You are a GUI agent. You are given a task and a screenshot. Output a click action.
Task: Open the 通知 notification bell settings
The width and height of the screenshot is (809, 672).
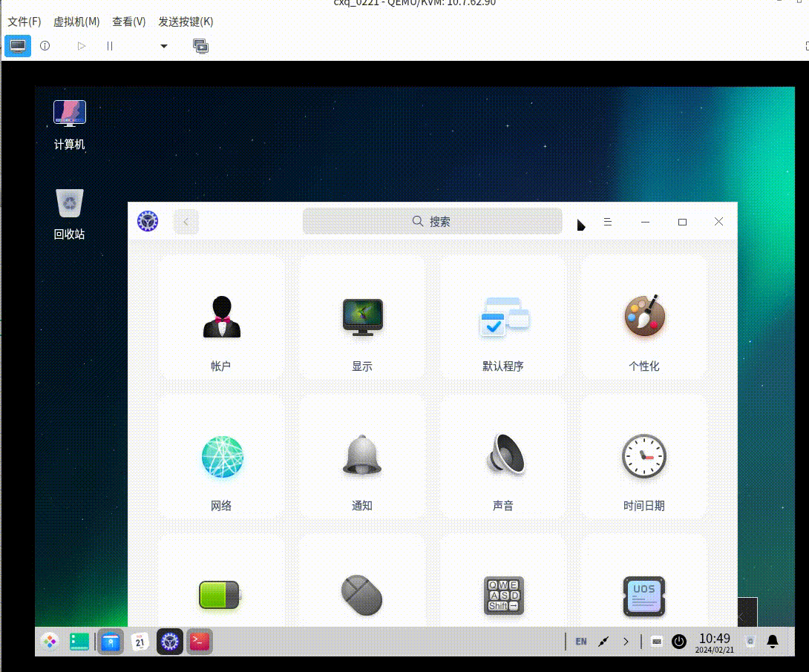pos(362,457)
